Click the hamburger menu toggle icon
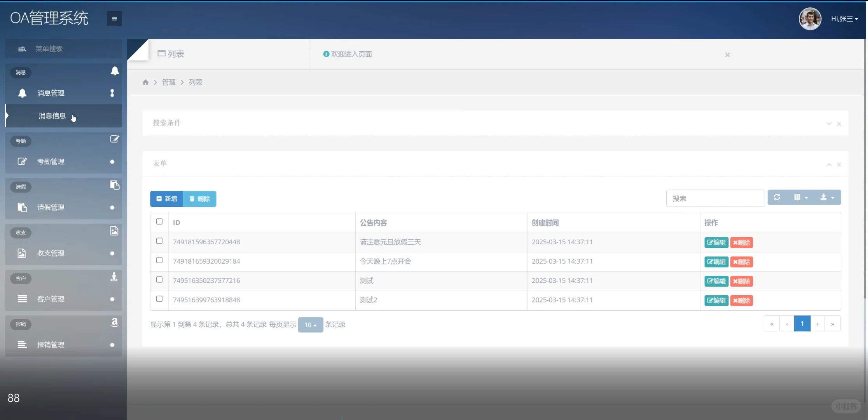The height and width of the screenshot is (420, 868). 114,19
